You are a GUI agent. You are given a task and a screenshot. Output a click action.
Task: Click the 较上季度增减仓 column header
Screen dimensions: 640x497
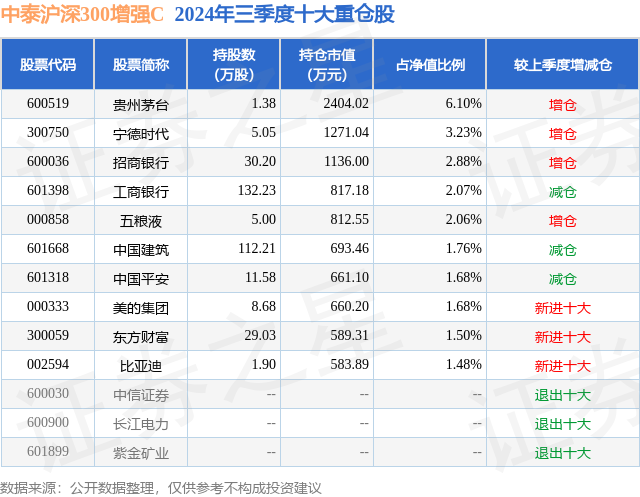click(563, 64)
